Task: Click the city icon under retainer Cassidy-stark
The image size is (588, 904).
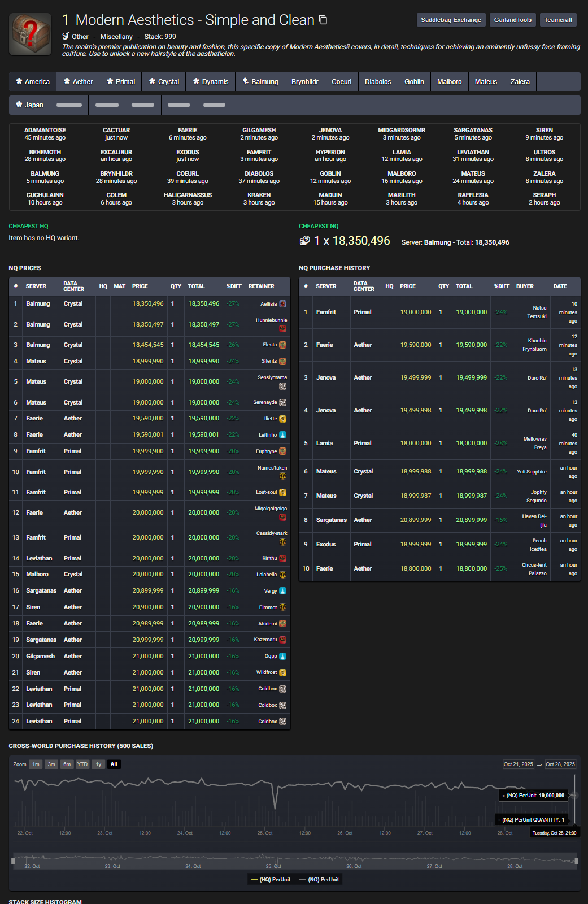Action: 283,542
